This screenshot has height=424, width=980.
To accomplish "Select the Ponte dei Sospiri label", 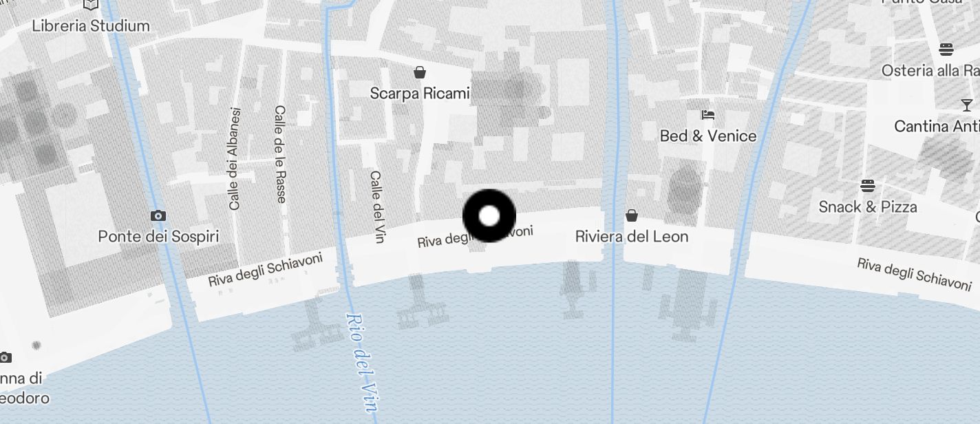I will 158,237.
